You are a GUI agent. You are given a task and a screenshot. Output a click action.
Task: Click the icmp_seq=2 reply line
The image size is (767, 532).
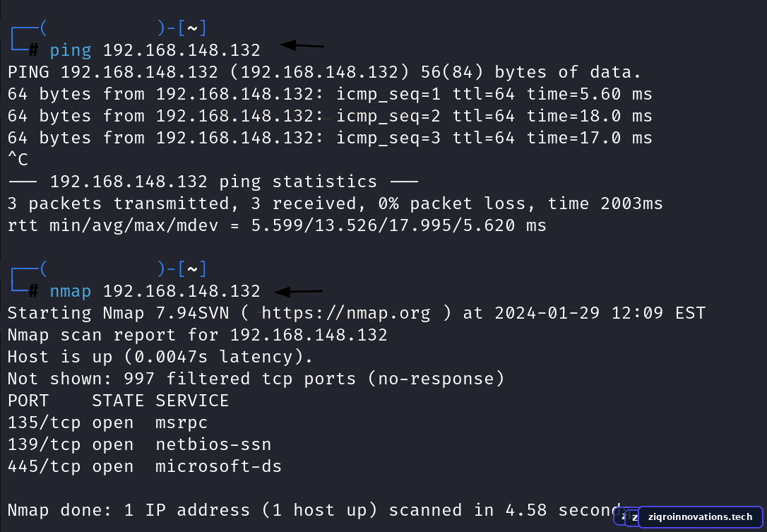(330, 117)
